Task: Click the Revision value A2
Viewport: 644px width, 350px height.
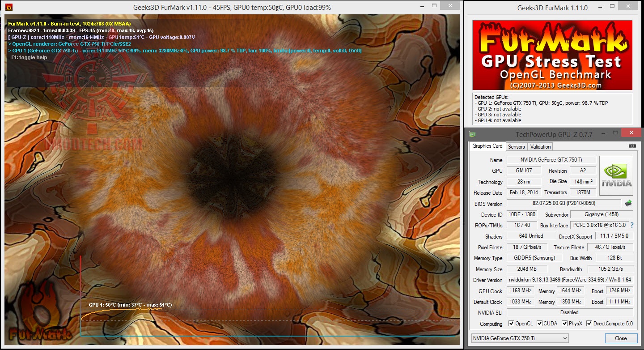Action: point(583,171)
